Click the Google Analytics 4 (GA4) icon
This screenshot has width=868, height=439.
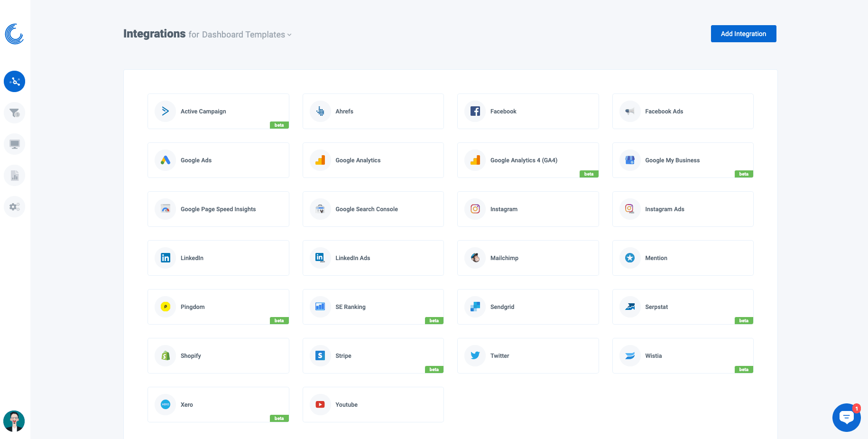pos(475,160)
